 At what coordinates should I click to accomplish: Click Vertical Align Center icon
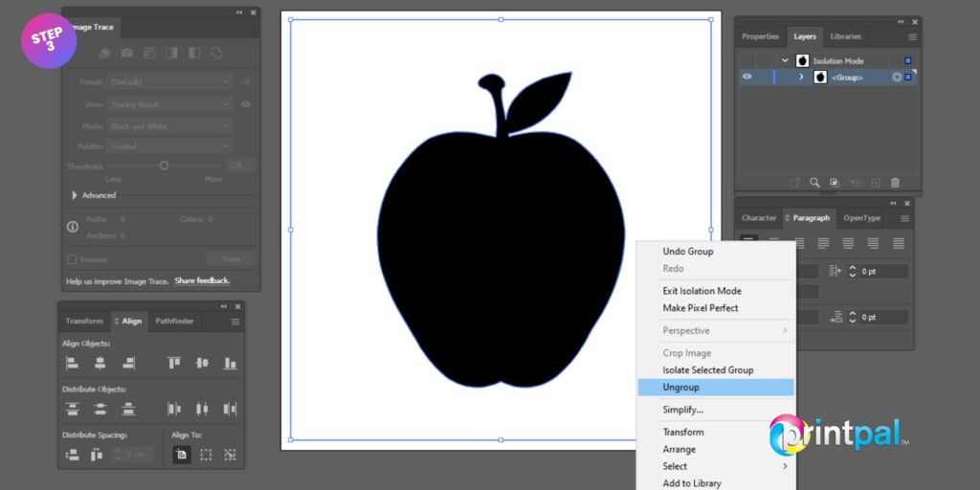(202, 363)
